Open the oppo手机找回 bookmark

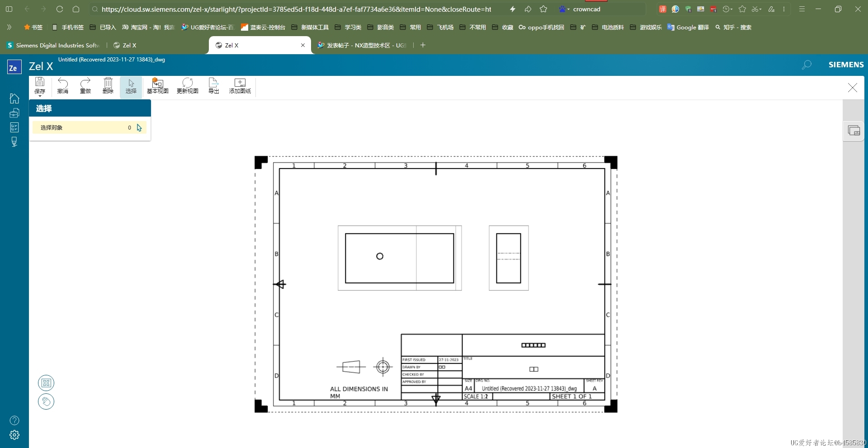tap(541, 27)
